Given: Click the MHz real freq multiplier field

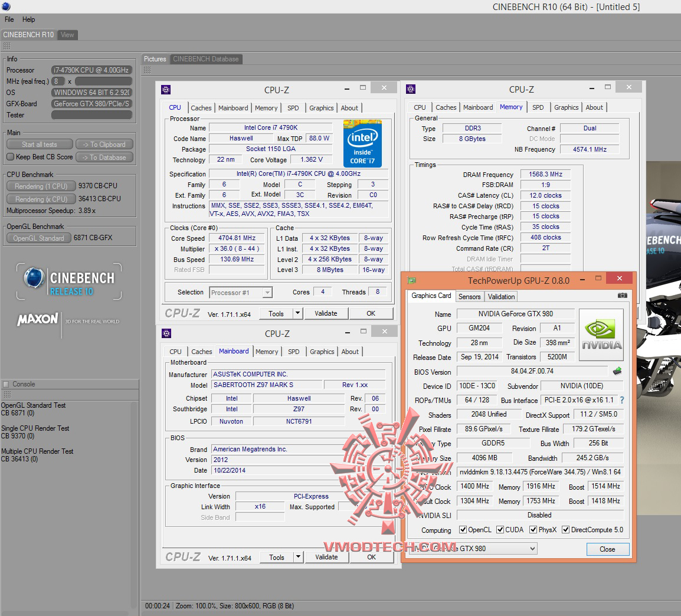Looking at the screenshot, I should point(58,81).
